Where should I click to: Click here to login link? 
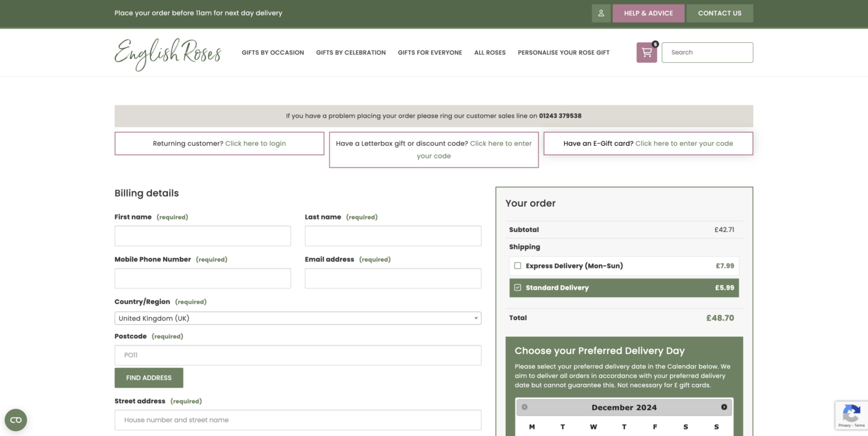tap(255, 143)
